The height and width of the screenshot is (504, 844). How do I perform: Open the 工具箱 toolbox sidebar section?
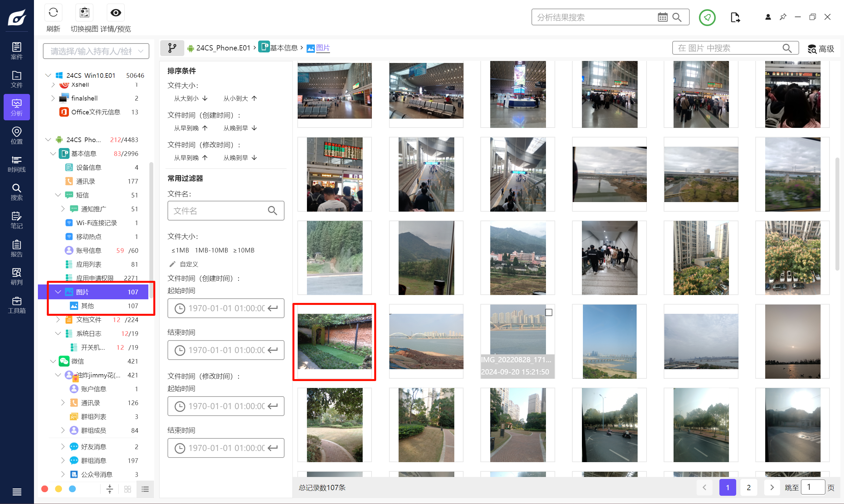point(16,305)
